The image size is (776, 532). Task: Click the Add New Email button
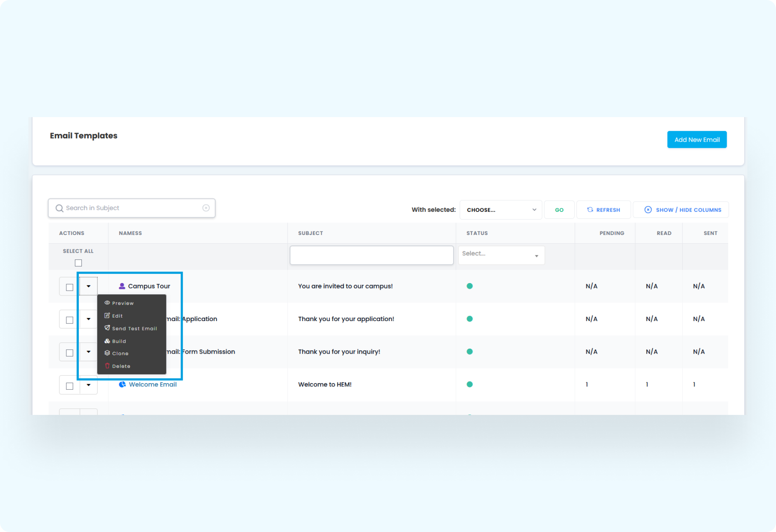pos(696,140)
